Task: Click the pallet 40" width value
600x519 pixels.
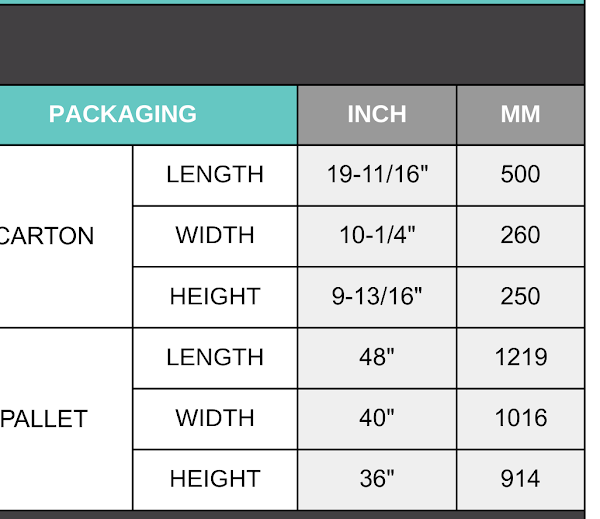Action: point(377,419)
